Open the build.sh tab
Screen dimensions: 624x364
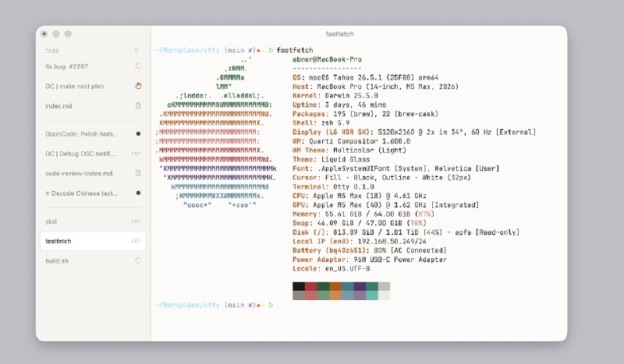point(93,261)
